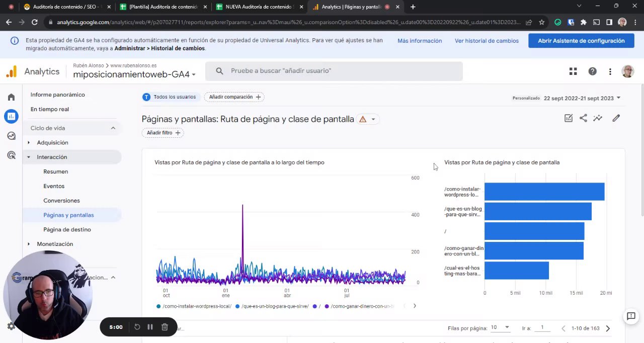644x343 pixels.
Task: Select Páginas y pantallas report
Action: point(68,215)
